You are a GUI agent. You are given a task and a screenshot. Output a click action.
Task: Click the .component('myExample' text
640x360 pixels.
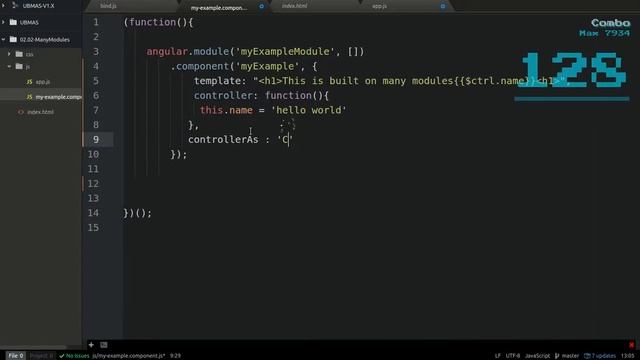(x=235, y=66)
